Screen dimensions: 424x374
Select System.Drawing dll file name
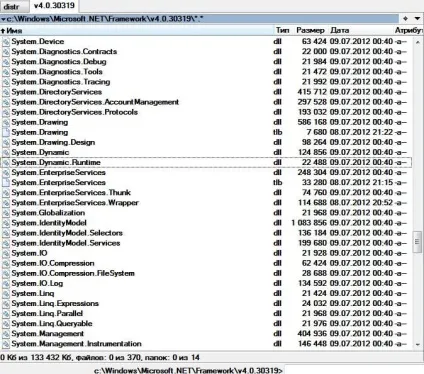[x=40, y=122]
